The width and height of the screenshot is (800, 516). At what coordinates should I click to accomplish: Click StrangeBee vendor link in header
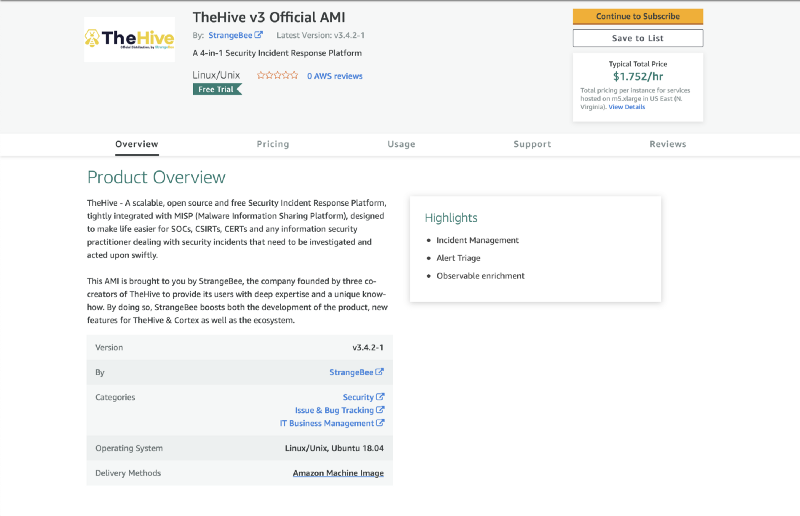(229, 35)
